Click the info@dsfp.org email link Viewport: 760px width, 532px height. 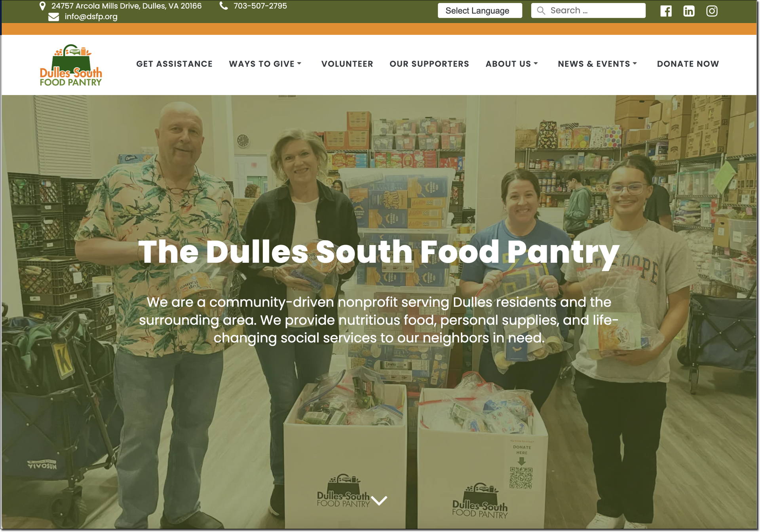pos(91,17)
